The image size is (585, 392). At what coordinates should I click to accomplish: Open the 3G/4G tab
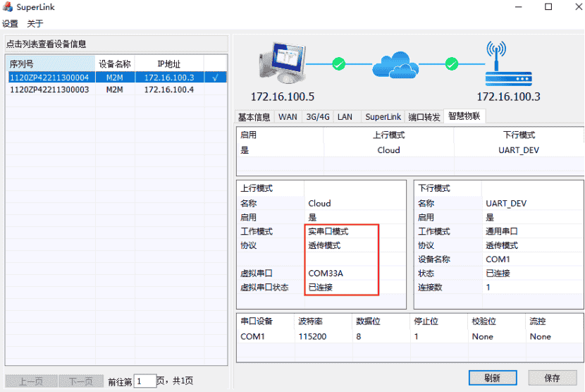pyautogui.click(x=318, y=117)
